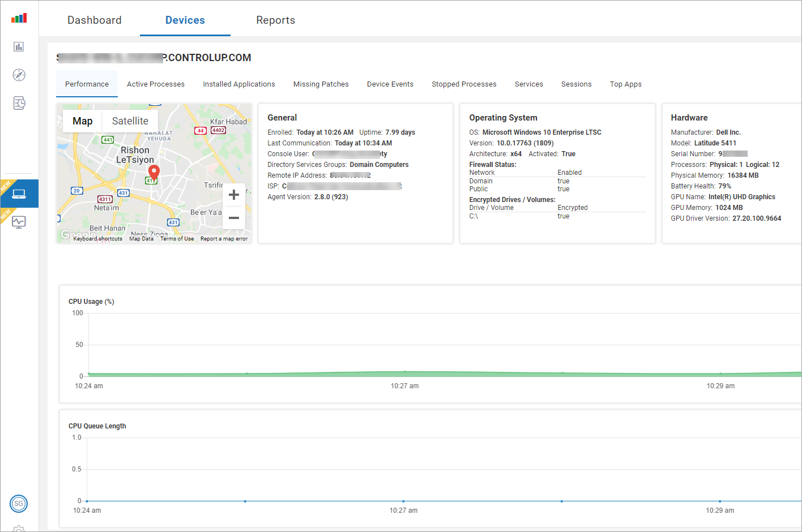Click the Map Data label
This screenshot has height=532, width=802.
pyautogui.click(x=141, y=239)
